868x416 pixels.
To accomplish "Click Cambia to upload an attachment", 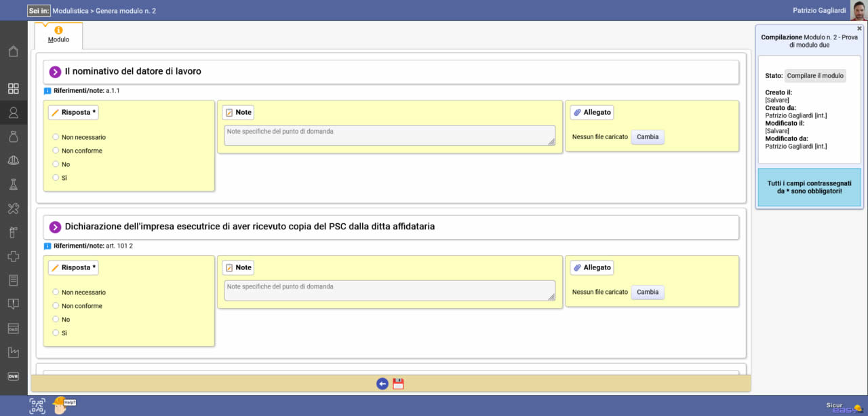I will click(648, 136).
